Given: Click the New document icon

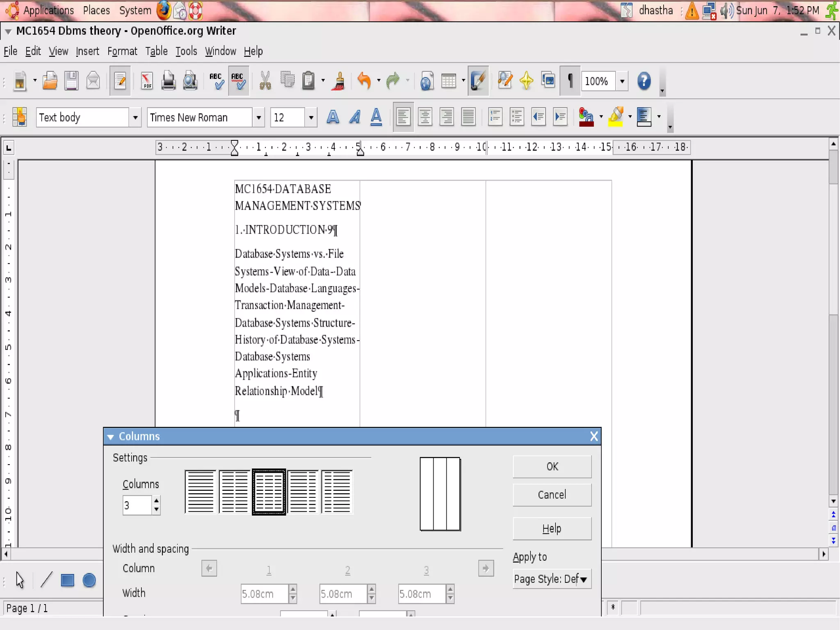Looking at the screenshot, I should pos(20,81).
